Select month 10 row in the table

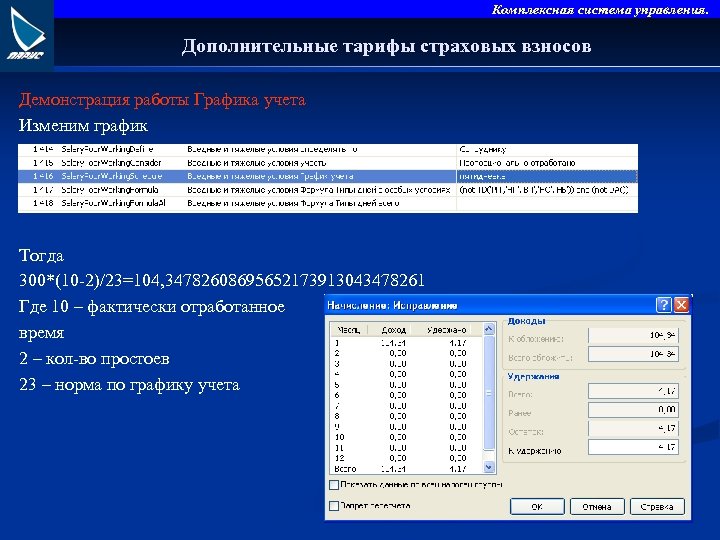coord(406,437)
